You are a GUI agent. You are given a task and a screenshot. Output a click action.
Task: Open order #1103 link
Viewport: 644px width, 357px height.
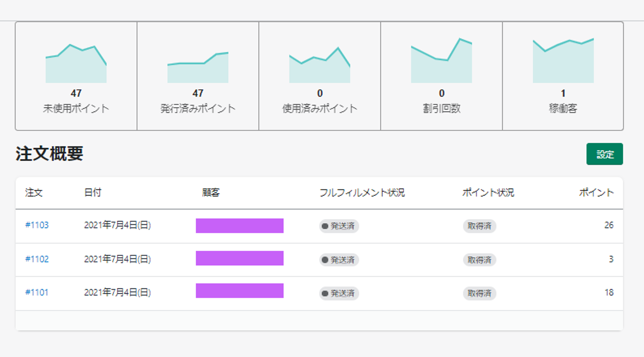click(x=37, y=225)
